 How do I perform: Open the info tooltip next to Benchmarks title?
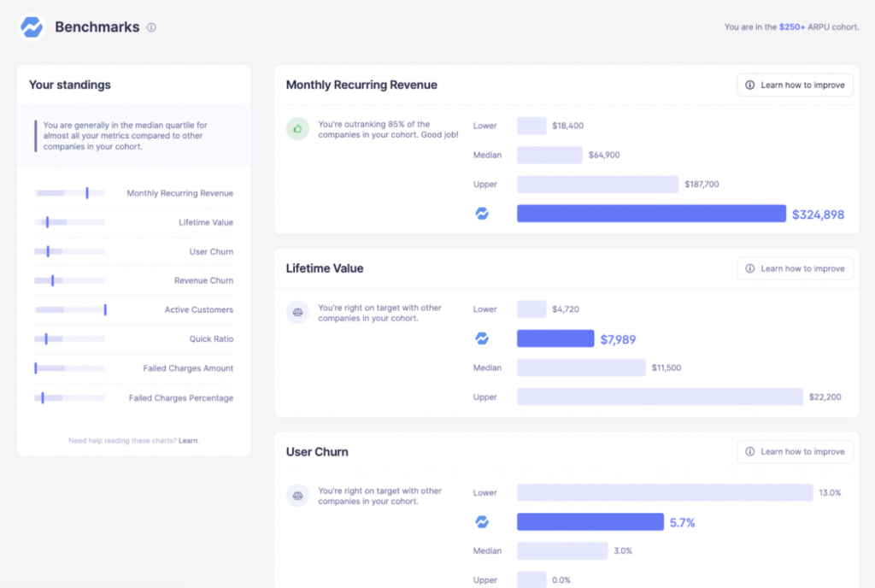pyautogui.click(x=151, y=26)
